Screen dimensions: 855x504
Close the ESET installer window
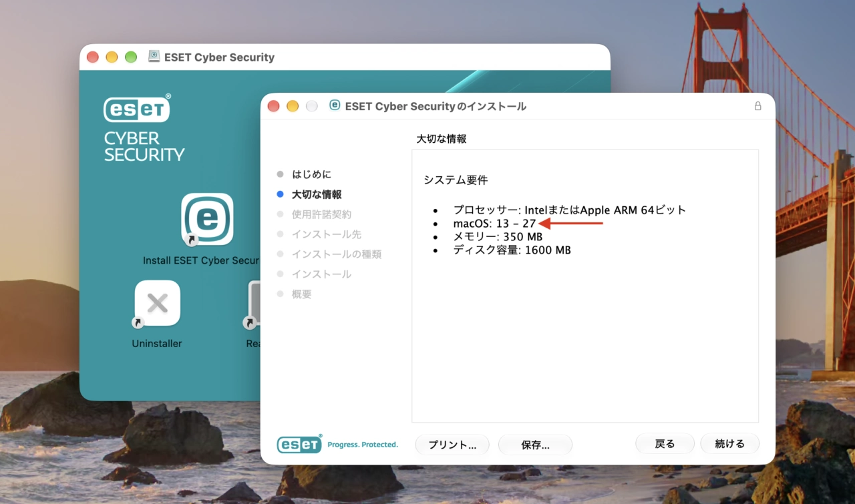click(x=273, y=106)
